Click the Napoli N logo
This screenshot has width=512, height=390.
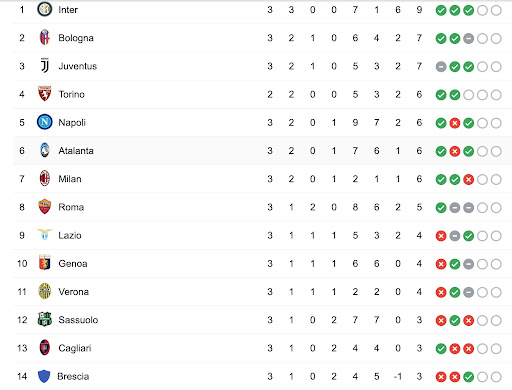tap(44, 122)
